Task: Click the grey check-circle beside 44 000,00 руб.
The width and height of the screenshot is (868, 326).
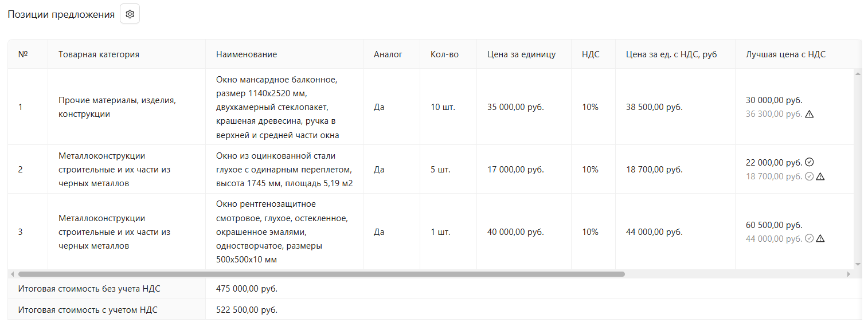Action: (x=810, y=238)
